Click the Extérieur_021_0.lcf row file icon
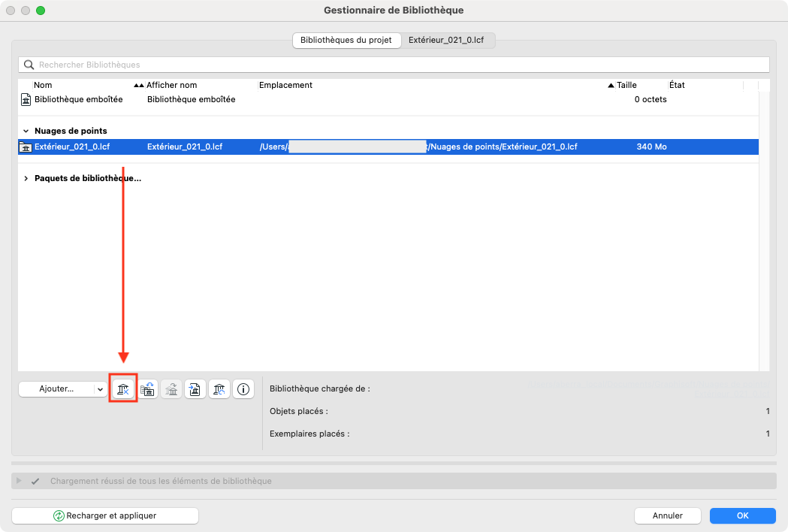788x532 pixels. click(x=25, y=147)
